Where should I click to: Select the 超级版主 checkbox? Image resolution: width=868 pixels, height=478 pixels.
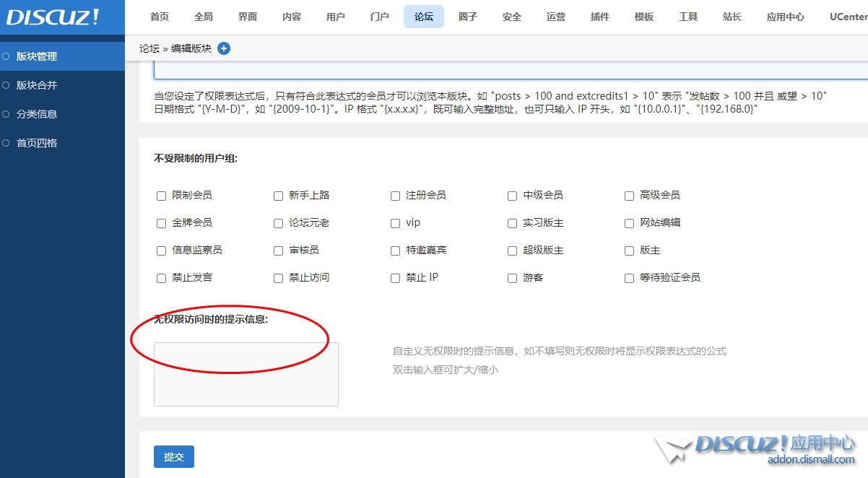click(x=512, y=250)
